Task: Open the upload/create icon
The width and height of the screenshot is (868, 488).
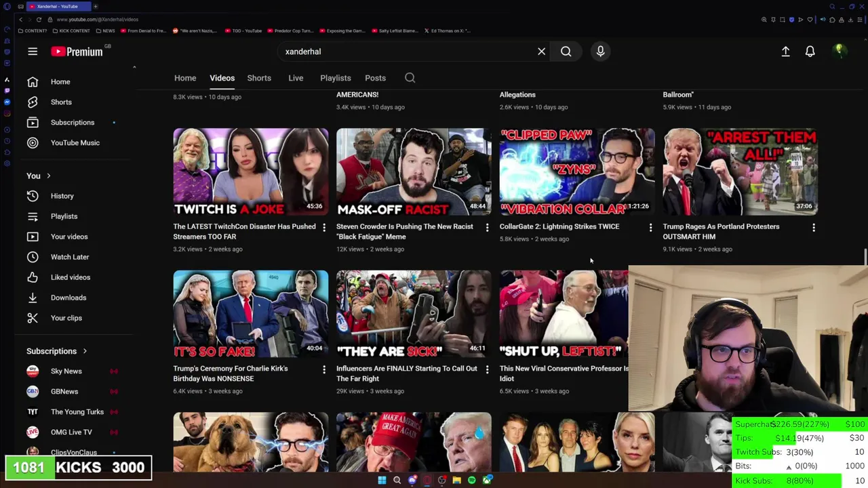Action: [785, 52]
